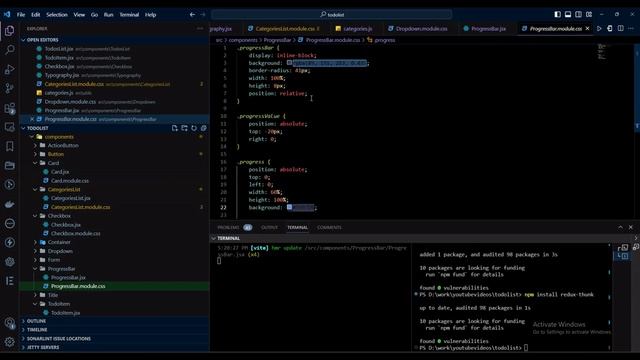The image size is (640, 360).
Task: Switch to the OUTPUT panel tab
Action: [x=269, y=227]
